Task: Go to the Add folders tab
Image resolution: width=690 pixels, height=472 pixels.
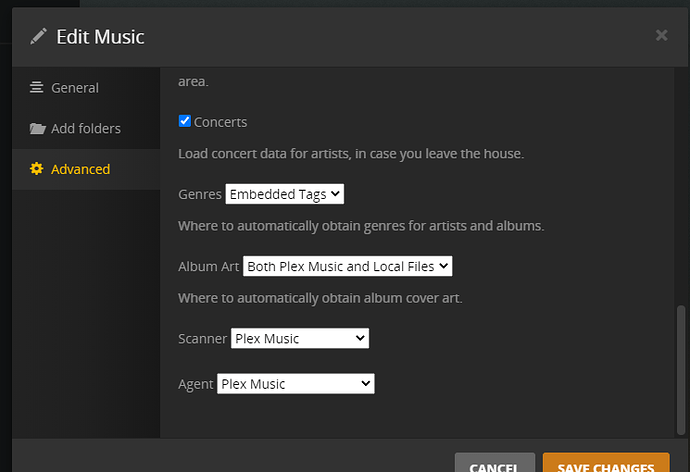Action: pyautogui.click(x=86, y=129)
